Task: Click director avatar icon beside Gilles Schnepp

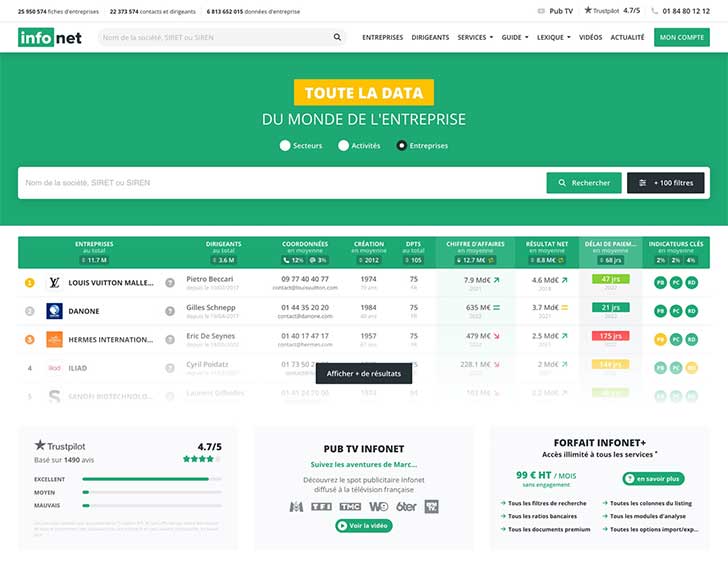Action: [170, 311]
